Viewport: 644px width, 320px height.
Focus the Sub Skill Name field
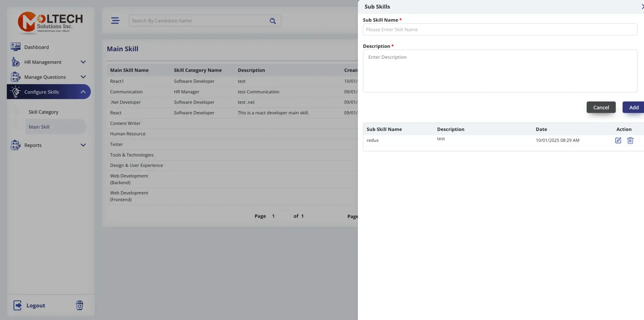pyautogui.click(x=500, y=30)
